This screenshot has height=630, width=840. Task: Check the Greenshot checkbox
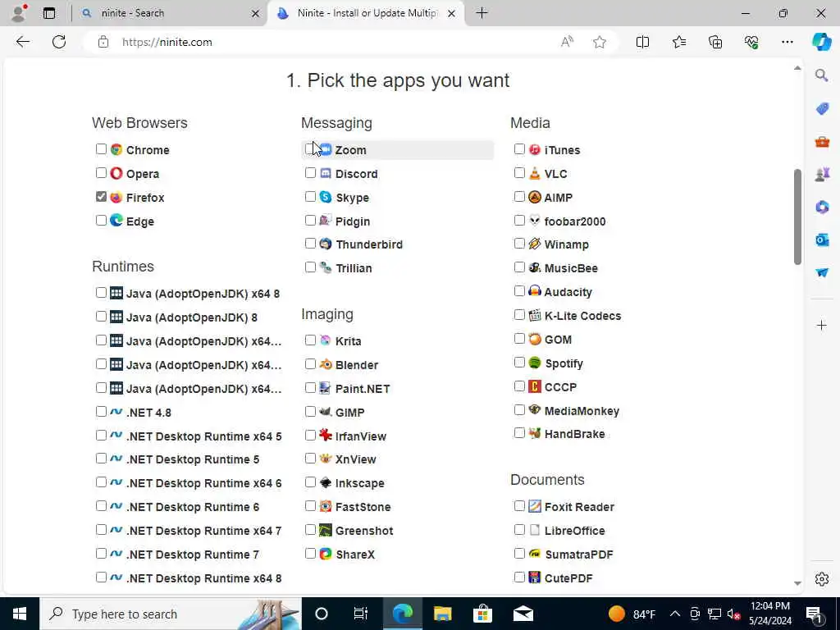tap(310, 530)
